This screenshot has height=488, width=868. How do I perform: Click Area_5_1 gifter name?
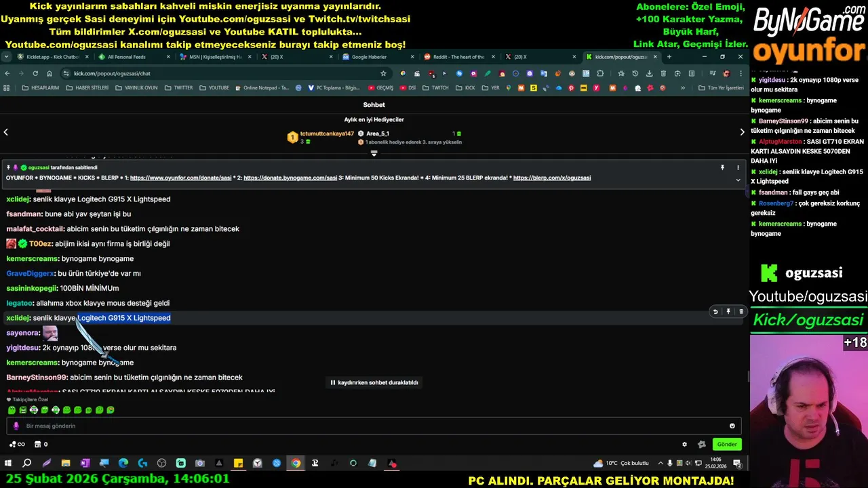pyautogui.click(x=378, y=134)
